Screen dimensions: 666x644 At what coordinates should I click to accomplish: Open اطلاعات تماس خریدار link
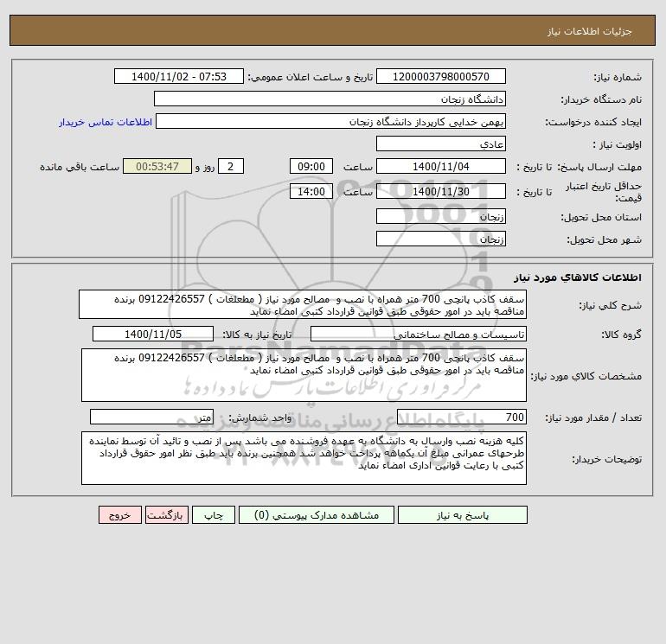click(x=106, y=122)
